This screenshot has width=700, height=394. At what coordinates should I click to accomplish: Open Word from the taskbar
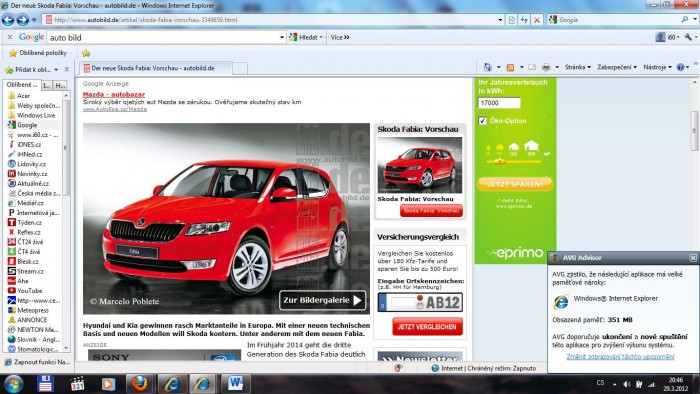(235, 384)
